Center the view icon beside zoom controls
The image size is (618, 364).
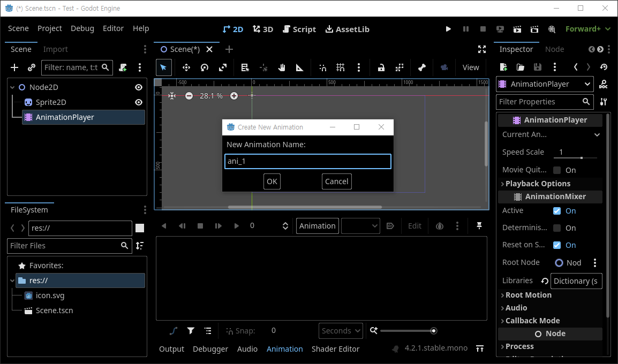point(172,96)
